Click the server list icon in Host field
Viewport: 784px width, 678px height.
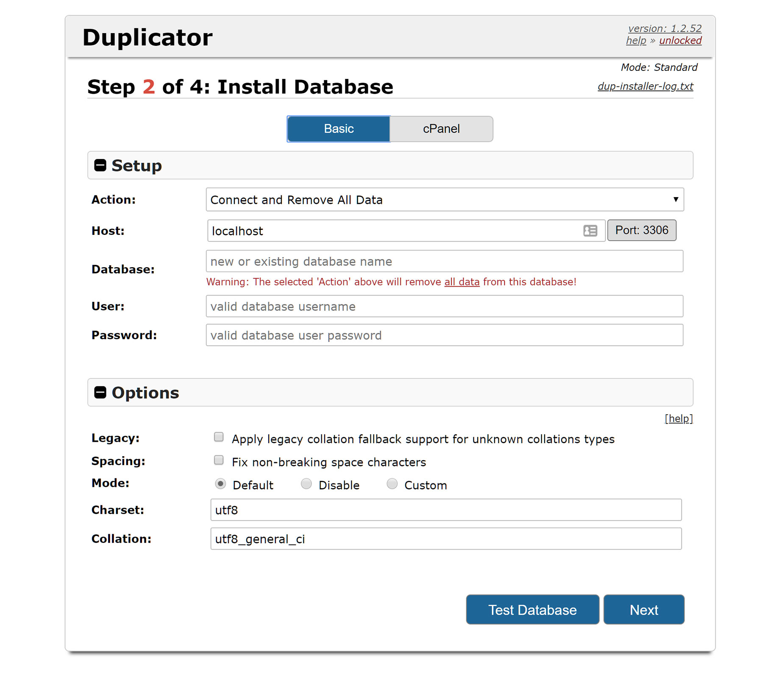590,231
